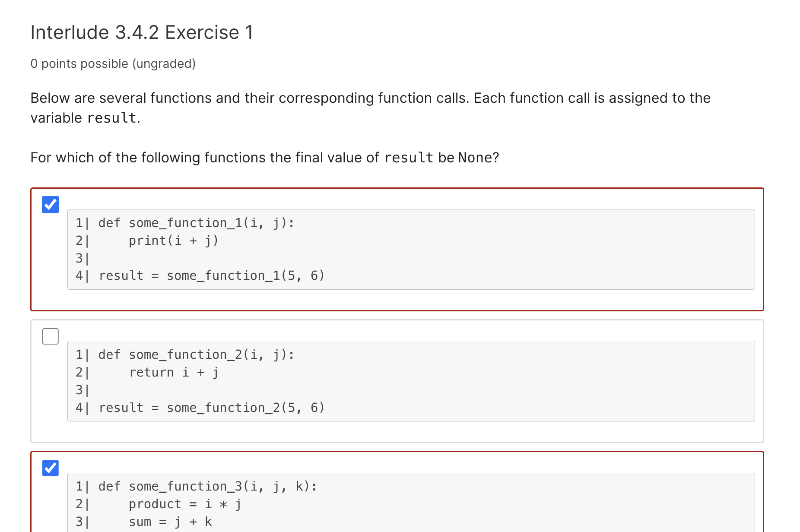
Task: Uncheck the some_function_3 answer checkbox
Action: click(x=50, y=468)
